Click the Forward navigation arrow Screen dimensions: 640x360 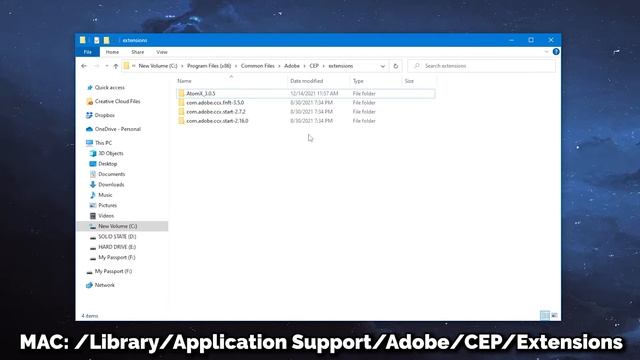pos(96,66)
